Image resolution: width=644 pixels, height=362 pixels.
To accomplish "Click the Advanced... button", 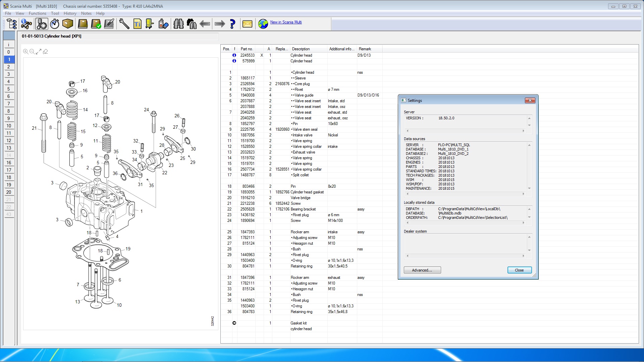I will (x=422, y=270).
